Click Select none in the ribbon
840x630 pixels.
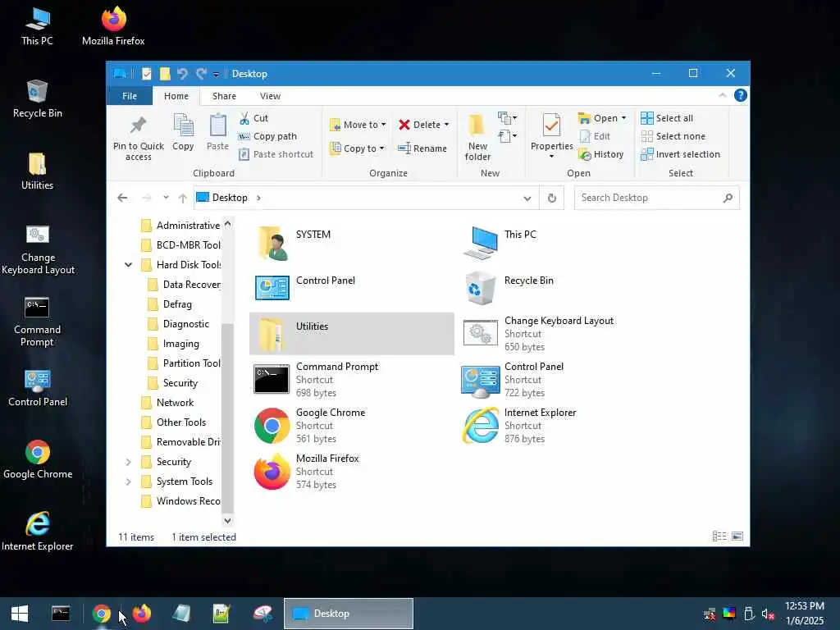click(x=673, y=136)
